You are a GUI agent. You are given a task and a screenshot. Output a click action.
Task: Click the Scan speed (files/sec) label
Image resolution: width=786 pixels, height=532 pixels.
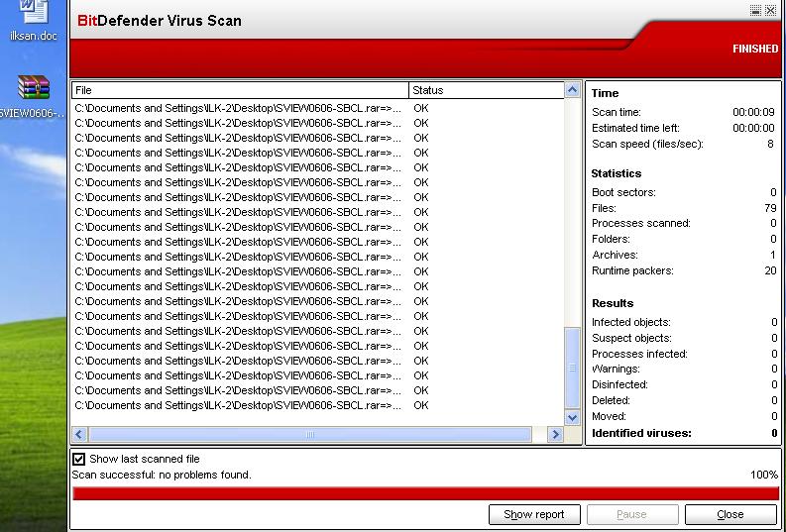click(x=647, y=144)
